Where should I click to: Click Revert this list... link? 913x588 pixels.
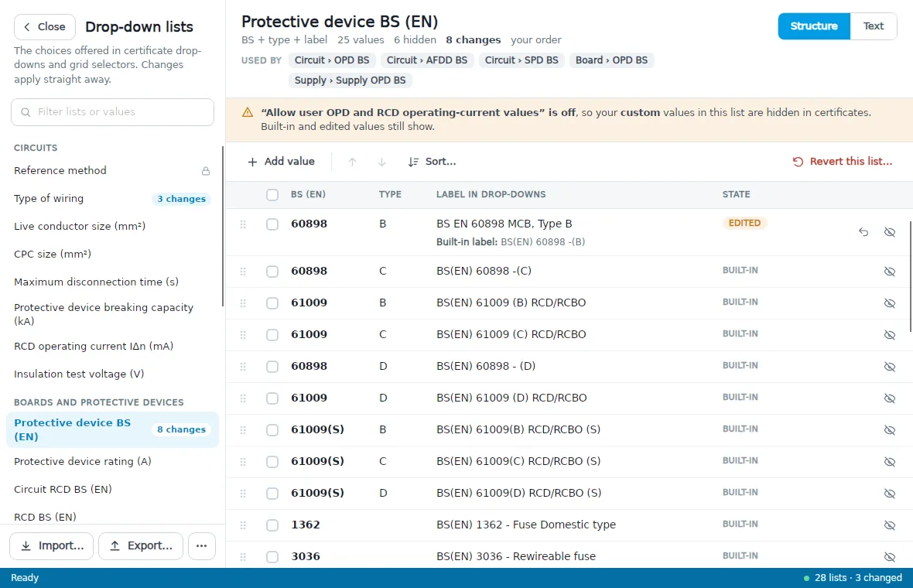point(843,162)
